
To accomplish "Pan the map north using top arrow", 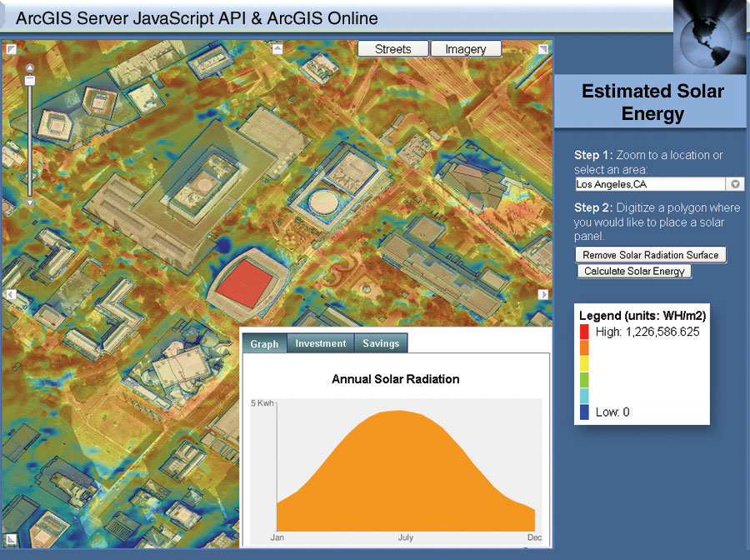I will [277, 49].
